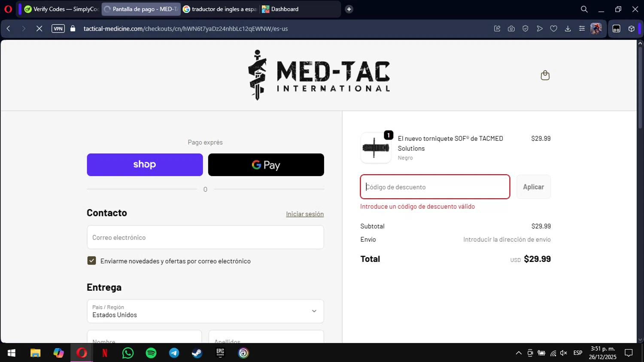
Task: Click 'Introducir la dirección de envío' text
Action: [x=507, y=240]
